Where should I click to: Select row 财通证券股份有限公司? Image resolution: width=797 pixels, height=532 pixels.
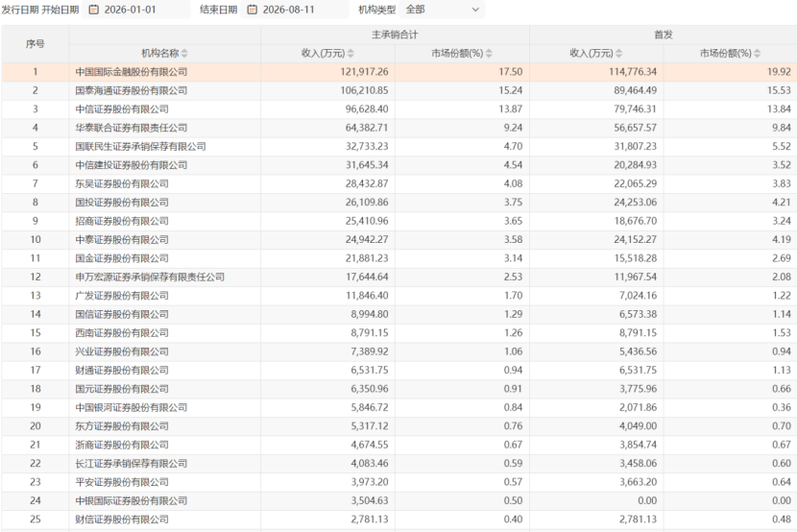point(398,370)
